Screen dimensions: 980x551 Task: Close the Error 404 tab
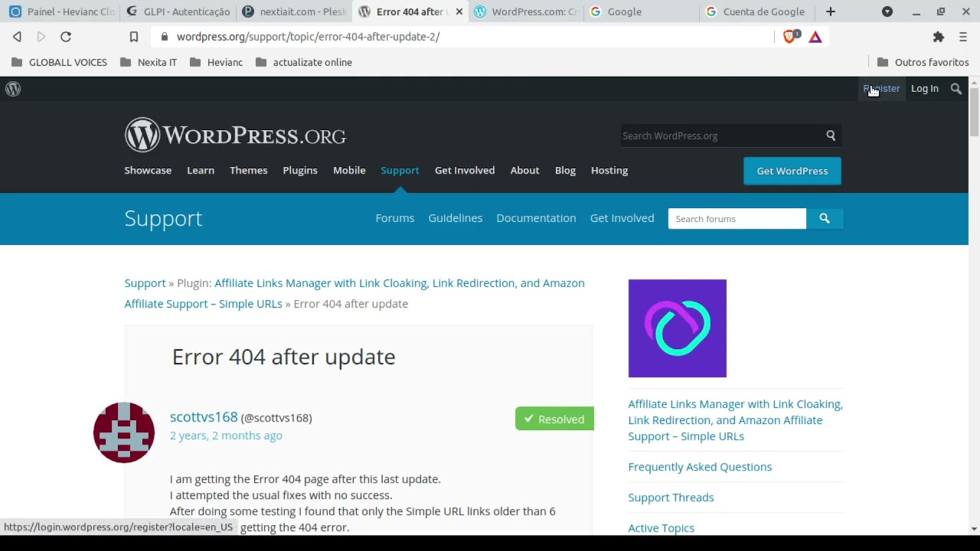(x=459, y=11)
